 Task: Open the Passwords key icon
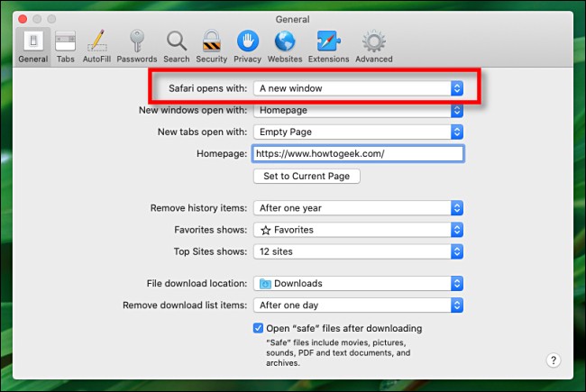pos(136,45)
